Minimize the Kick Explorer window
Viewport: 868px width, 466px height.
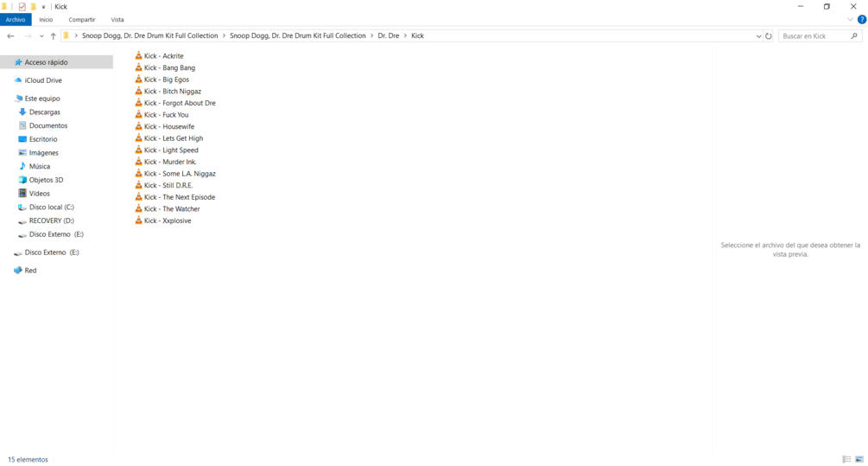(x=801, y=7)
